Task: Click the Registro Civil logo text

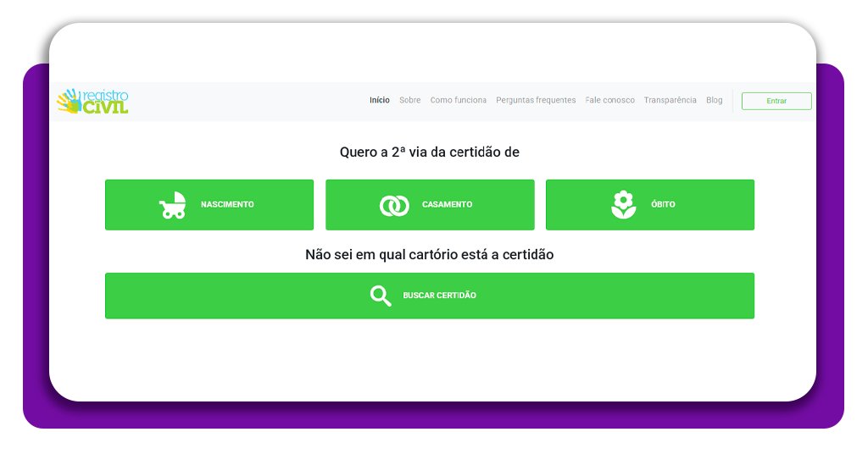Action: [106, 101]
